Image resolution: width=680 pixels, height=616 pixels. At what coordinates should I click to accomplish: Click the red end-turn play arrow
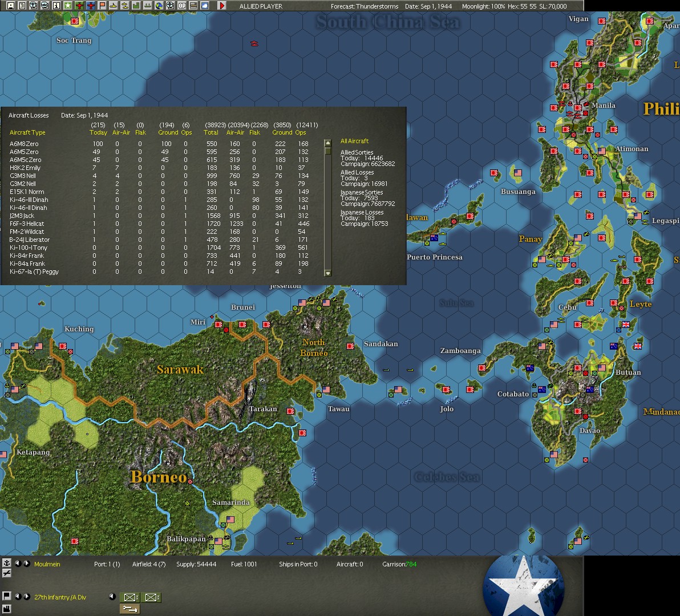point(221,6)
